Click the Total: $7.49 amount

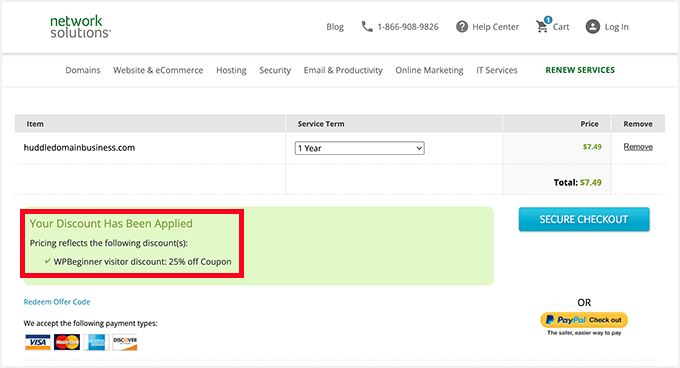click(577, 182)
